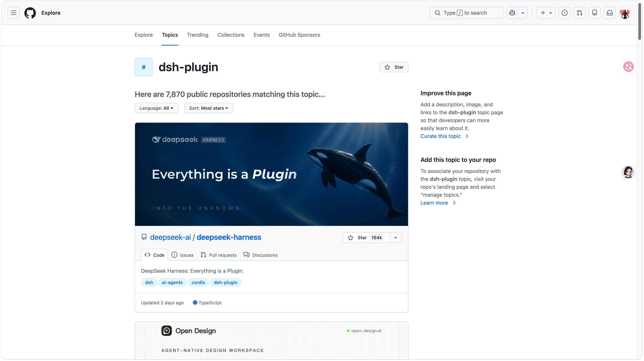Click the '7,870 public repositories' heading
Image resolution: width=644 pixels, height=361 pixels.
point(230,94)
